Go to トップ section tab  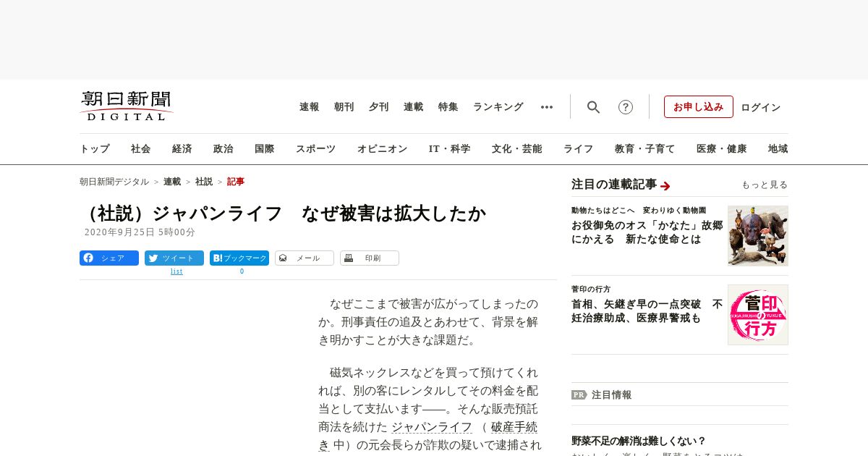(95, 149)
